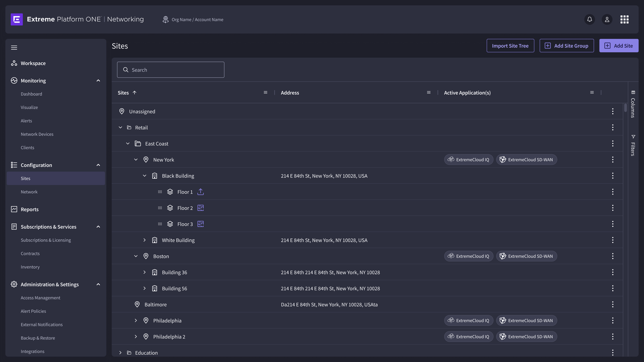Go to Dashboard under Monitoring
The width and height of the screenshot is (644, 362).
[31, 94]
